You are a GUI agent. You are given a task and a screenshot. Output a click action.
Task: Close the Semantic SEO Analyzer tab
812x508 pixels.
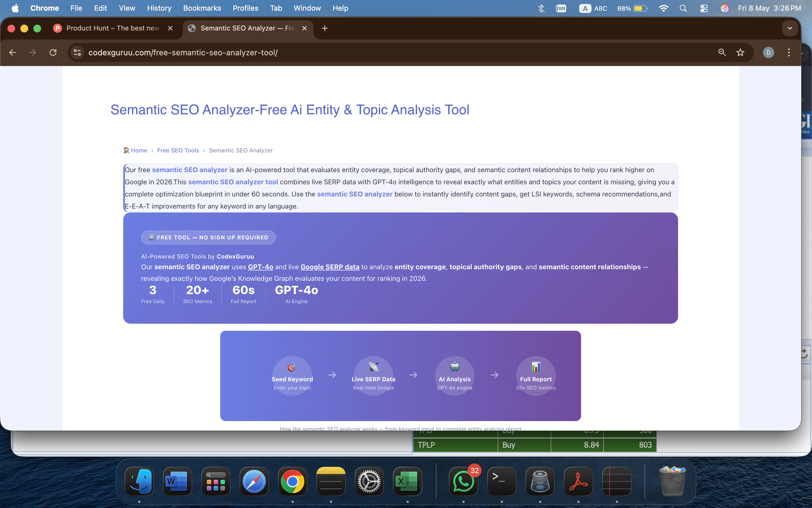pos(304,28)
